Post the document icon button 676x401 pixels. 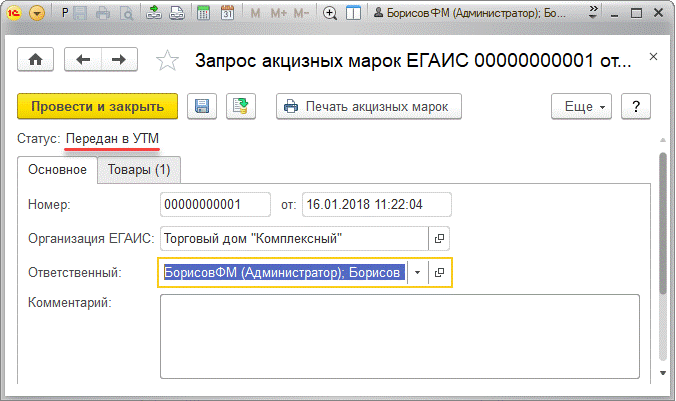click(241, 106)
